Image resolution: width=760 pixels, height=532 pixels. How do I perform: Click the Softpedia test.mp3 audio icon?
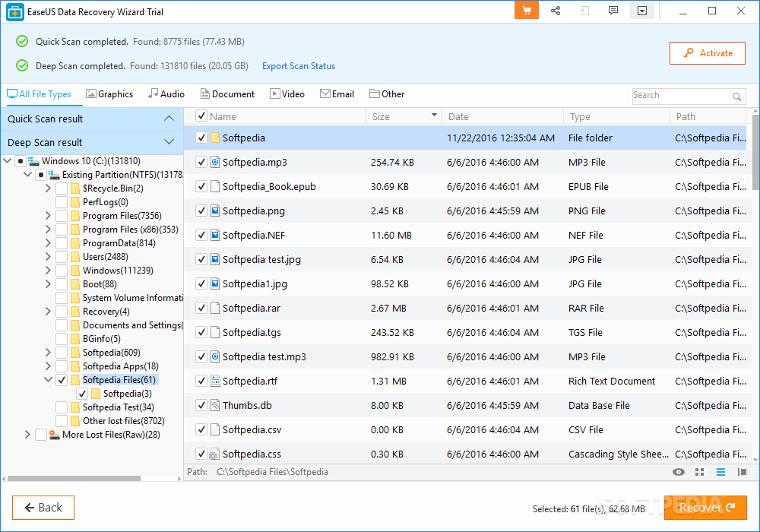pos(215,356)
